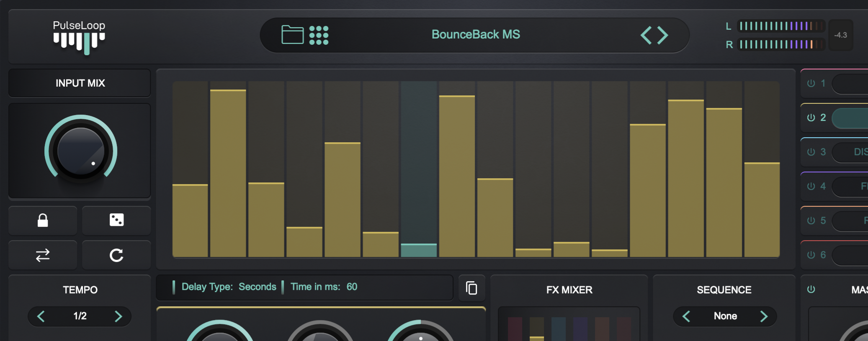Click the teal highlighted sequencer step bar
This screenshot has width=868, height=341.
pyautogui.click(x=419, y=250)
